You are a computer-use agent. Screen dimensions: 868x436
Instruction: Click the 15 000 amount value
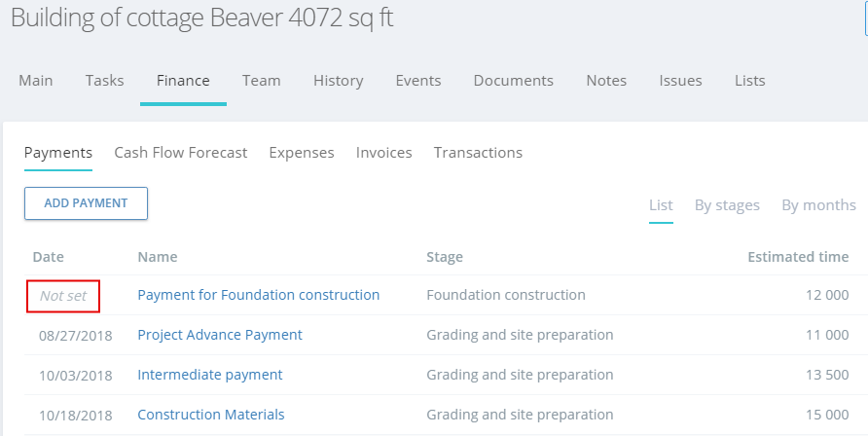827,415
